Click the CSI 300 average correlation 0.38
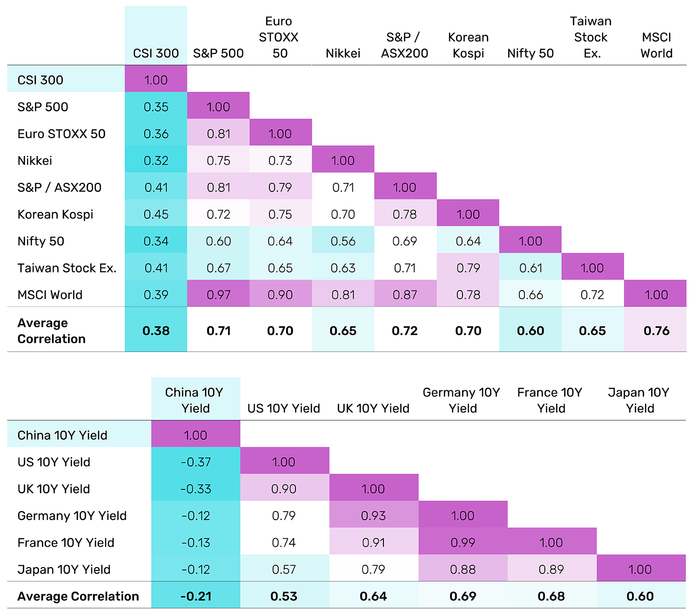The image size is (698, 616). (x=156, y=331)
